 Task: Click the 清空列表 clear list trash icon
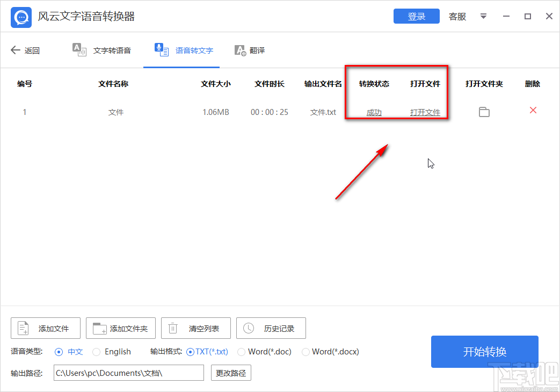172,328
